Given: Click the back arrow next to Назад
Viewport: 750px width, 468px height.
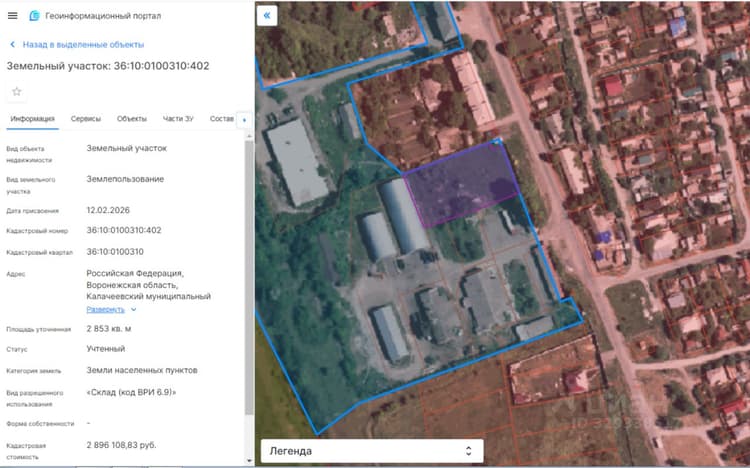Looking at the screenshot, I should click(12, 45).
